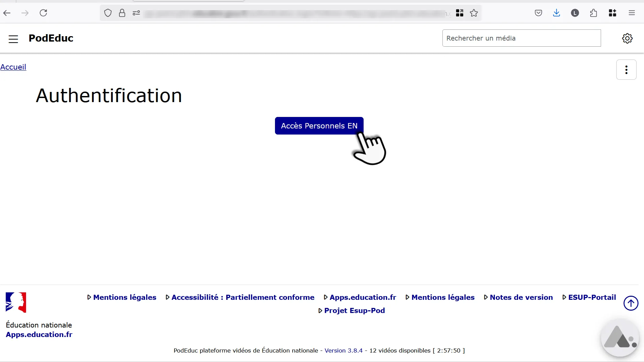The image size is (644, 362).
Task: Bookmark this page with the star icon
Action: [474, 13]
